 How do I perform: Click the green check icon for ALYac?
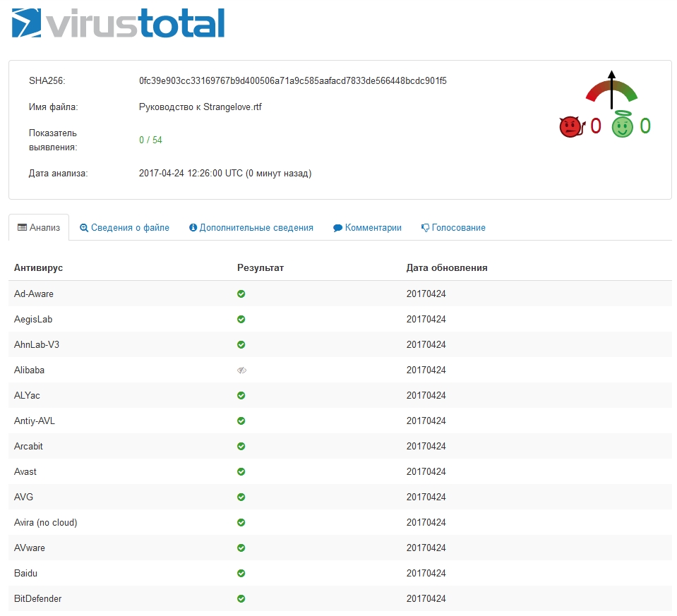[241, 395]
